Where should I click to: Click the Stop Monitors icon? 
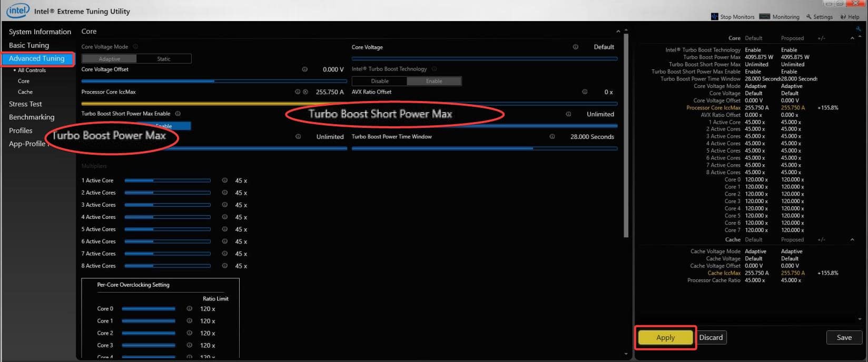(x=714, y=17)
